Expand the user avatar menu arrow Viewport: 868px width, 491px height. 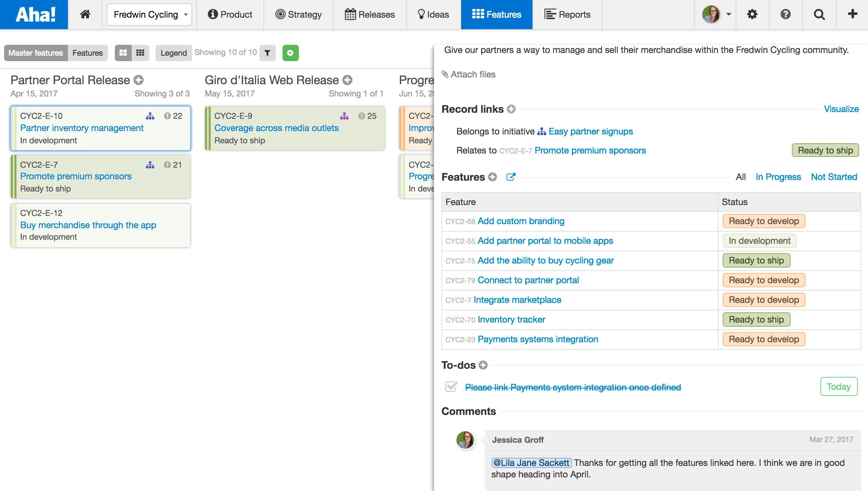728,14
